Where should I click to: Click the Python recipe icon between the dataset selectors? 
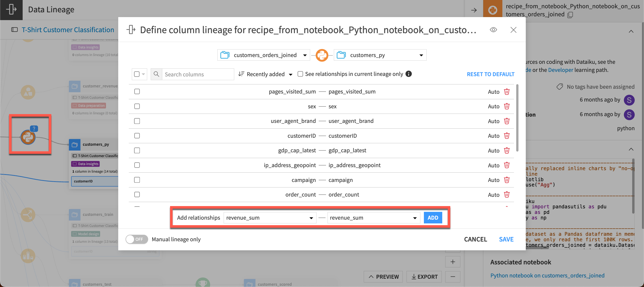pyautogui.click(x=322, y=55)
